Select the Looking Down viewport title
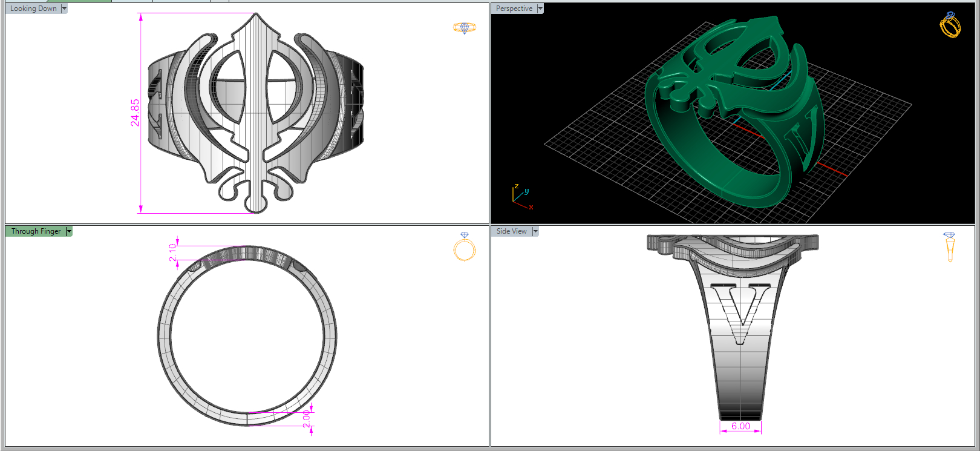The height and width of the screenshot is (451, 980). [33, 8]
